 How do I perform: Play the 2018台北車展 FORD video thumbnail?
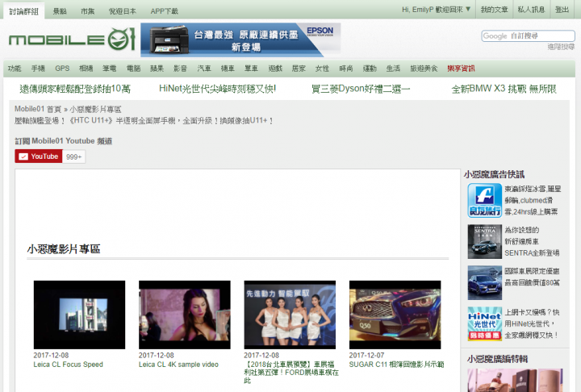290,315
